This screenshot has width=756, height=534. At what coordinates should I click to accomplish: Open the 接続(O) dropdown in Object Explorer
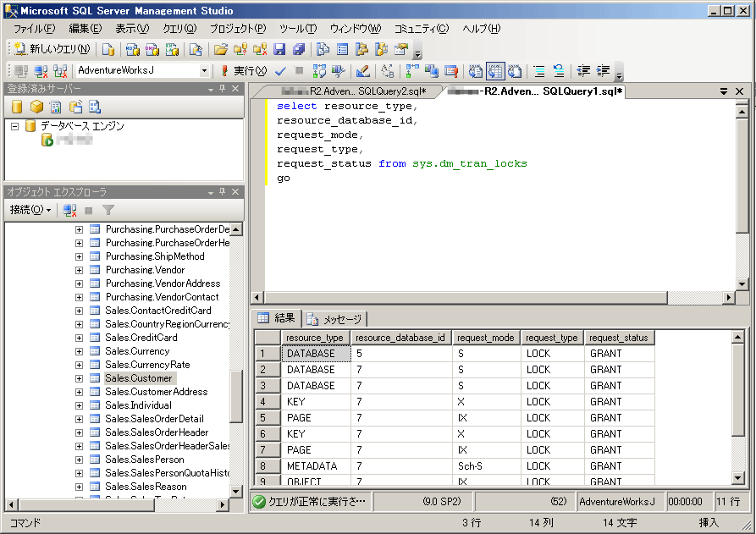click(x=30, y=210)
